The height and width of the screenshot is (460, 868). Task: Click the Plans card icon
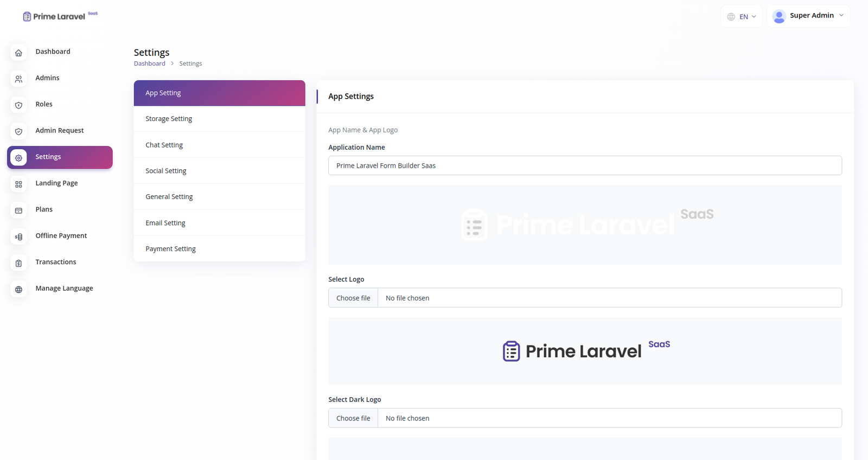(18, 210)
